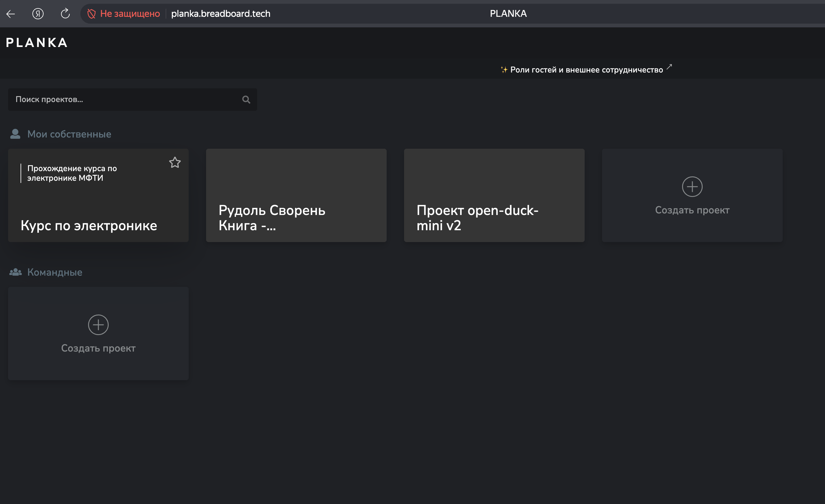This screenshot has width=825, height=504.
Task: Click the PLANKA page title in browser bar
Action: [x=508, y=14]
